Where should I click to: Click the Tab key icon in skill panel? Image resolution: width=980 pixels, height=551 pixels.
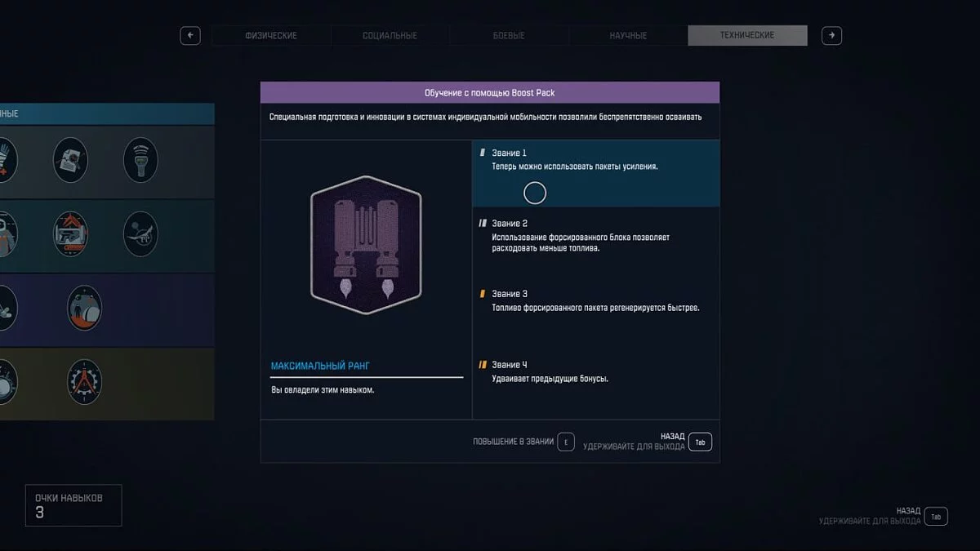point(700,442)
